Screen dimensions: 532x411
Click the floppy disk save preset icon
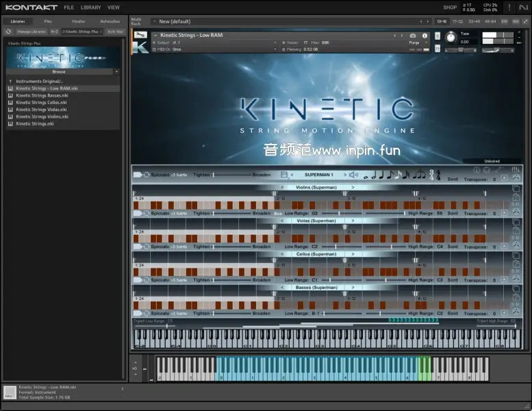click(x=284, y=175)
